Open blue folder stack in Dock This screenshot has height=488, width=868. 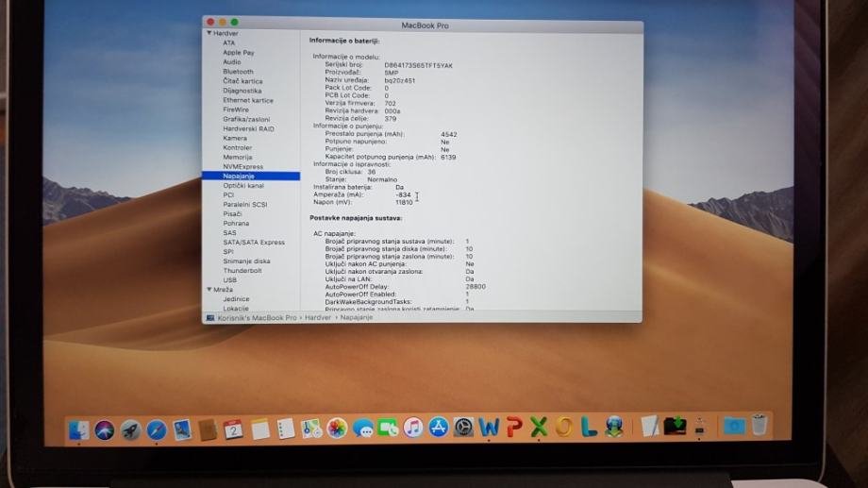(734, 426)
